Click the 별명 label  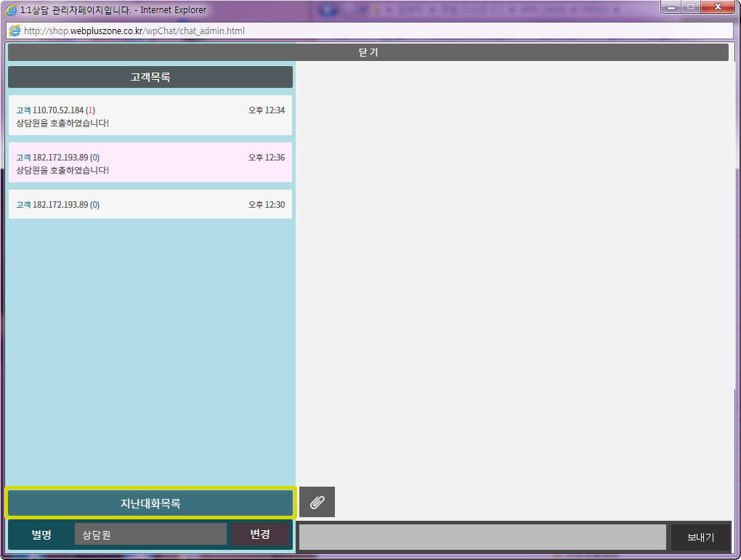[x=41, y=535]
